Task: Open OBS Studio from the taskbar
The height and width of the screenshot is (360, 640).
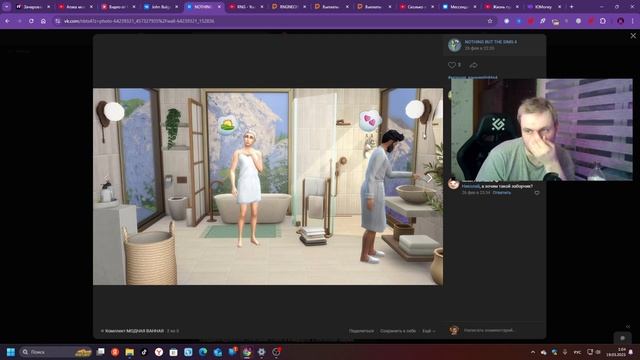Action: tap(276, 352)
